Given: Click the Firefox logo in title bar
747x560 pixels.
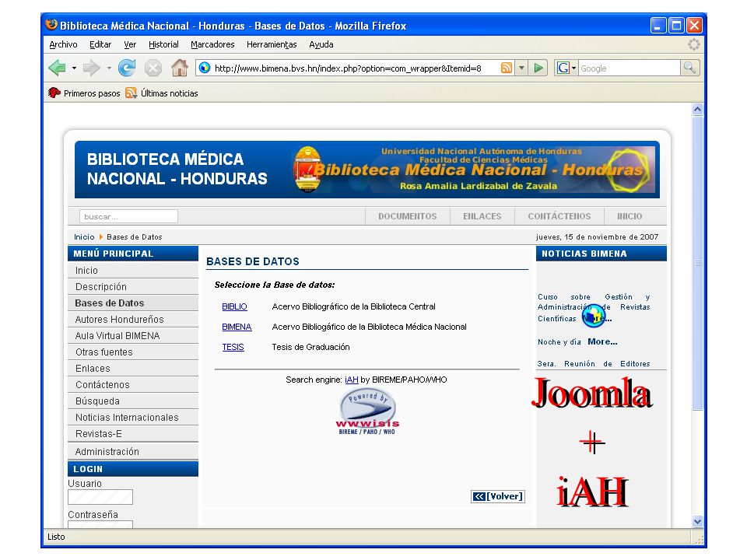Looking at the screenshot, I should 51,24.
